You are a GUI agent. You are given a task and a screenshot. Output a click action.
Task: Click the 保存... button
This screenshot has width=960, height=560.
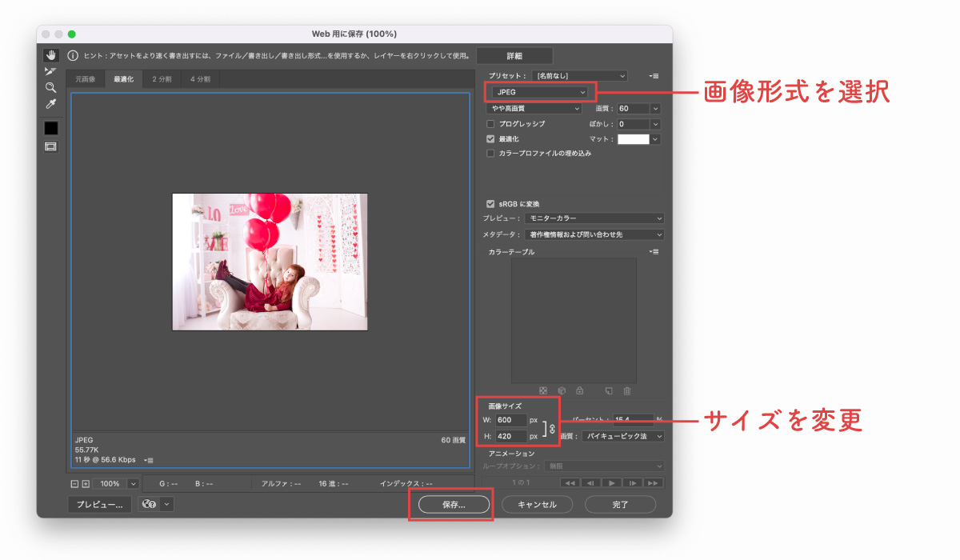452,505
